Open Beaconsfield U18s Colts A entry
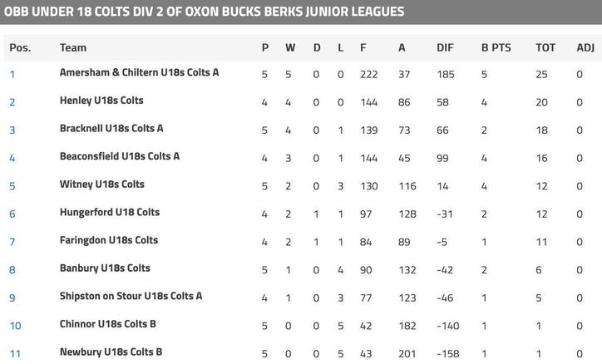The image size is (602, 364). (120, 156)
